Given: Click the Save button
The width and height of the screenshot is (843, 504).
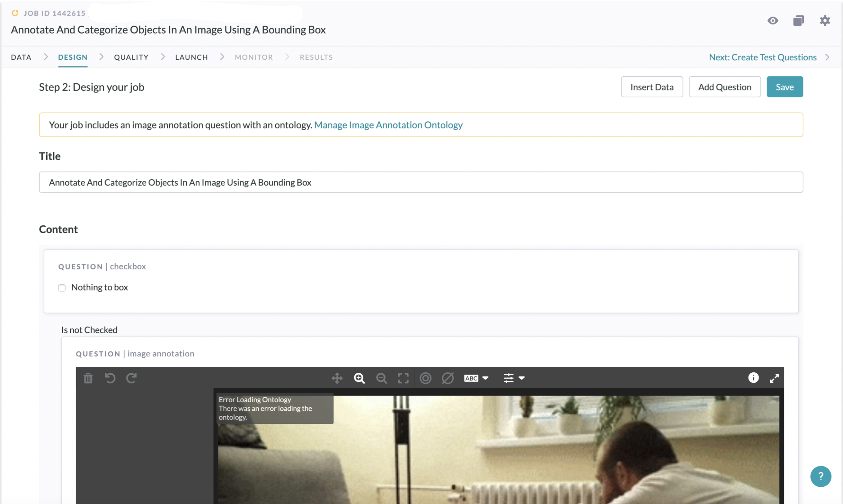Looking at the screenshot, I should [784, 87].
